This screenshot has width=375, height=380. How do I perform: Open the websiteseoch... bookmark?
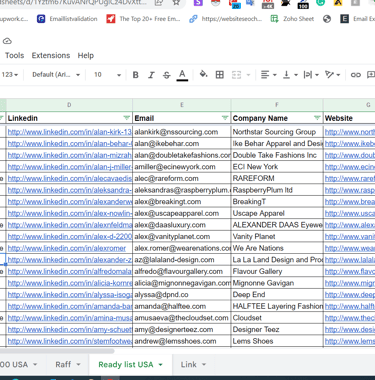coord(225,19)
